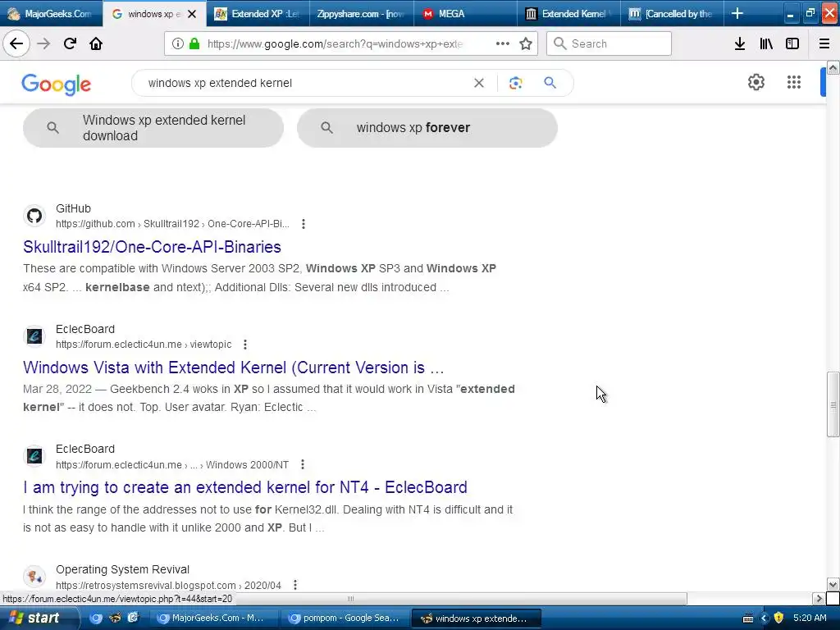Image resolution: width=840 pixels, height=630 pixels.
Task: Click the GitHub favicon of first result
Action: point(34,216)
